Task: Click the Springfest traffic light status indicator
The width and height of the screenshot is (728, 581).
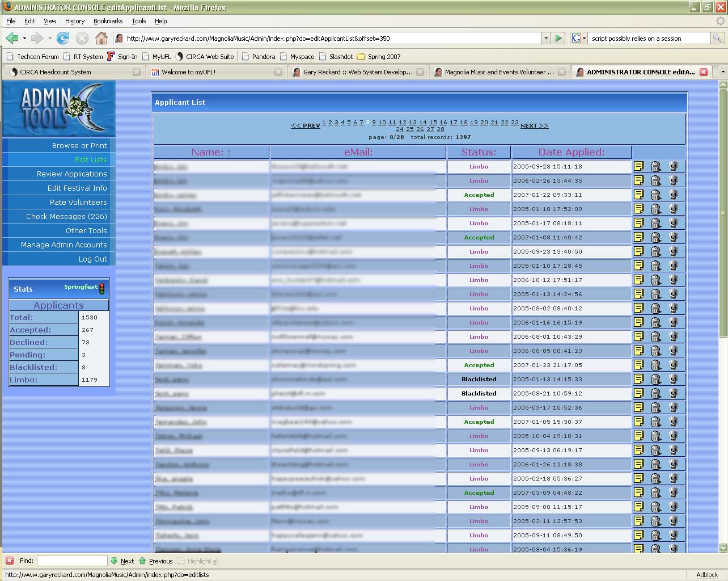Action: coord(102,288)
